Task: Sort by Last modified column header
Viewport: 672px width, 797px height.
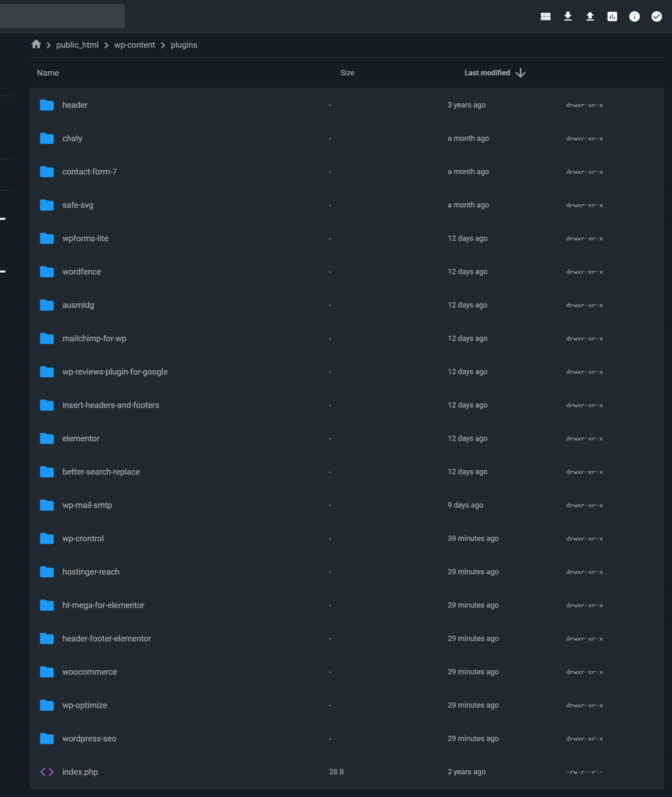Action: [x=487, y=73]
